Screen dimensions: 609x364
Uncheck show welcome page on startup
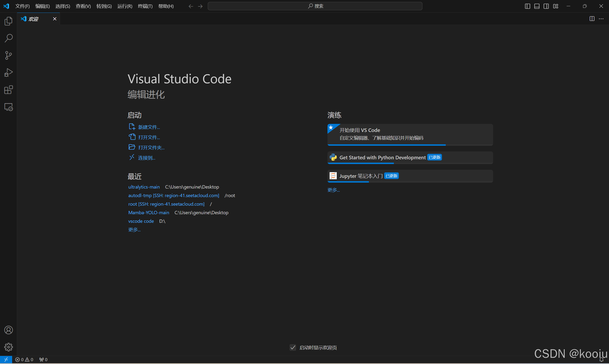coord(293,348)
